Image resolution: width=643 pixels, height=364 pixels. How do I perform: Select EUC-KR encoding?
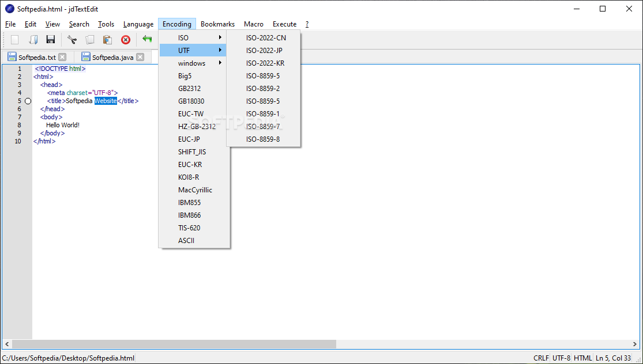coord(194,165)
